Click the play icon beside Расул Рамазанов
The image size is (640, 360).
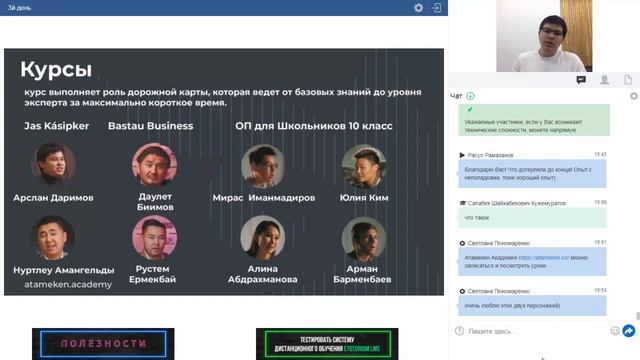462,155
